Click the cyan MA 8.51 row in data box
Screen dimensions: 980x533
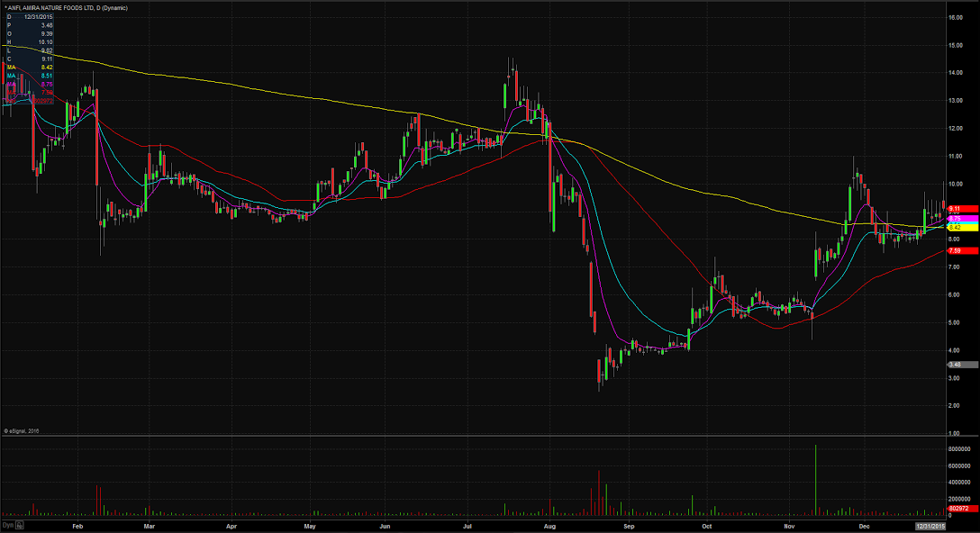coord(30,76)
